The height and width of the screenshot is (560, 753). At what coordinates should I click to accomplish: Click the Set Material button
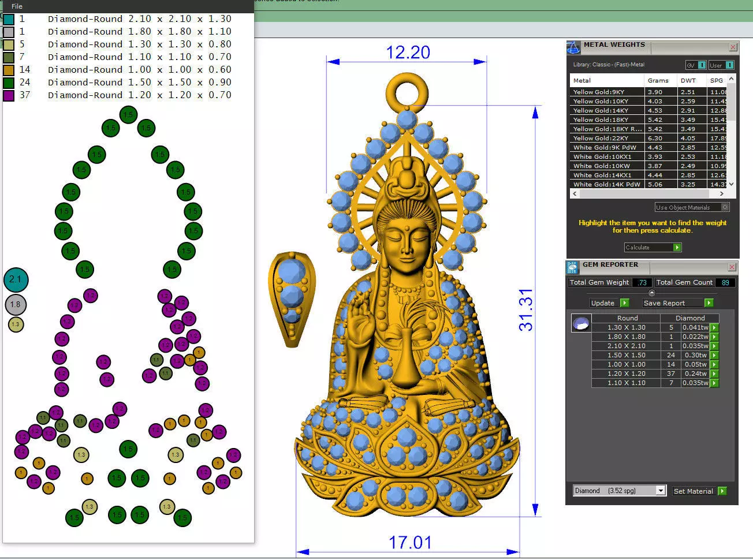point(699,491)
